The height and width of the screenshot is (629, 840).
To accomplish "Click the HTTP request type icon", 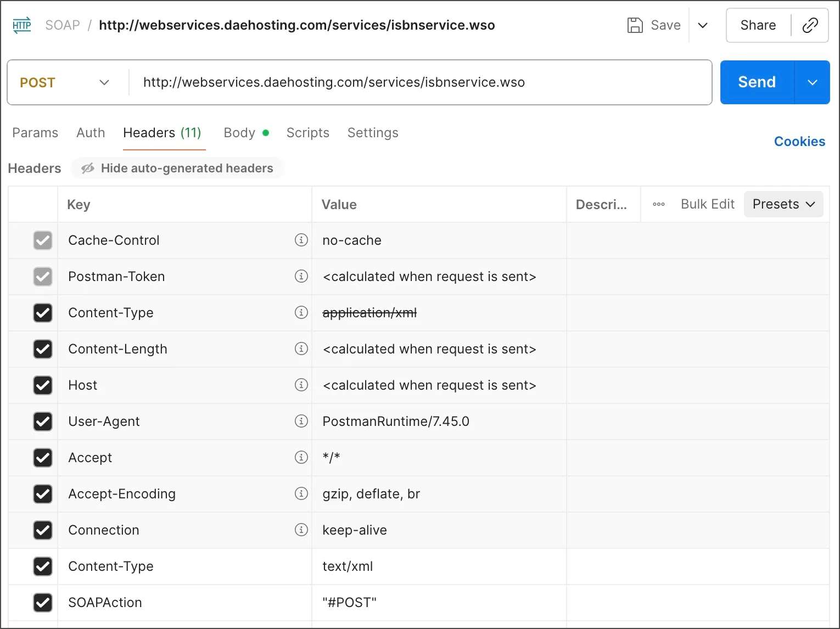I will pos(22,25).
